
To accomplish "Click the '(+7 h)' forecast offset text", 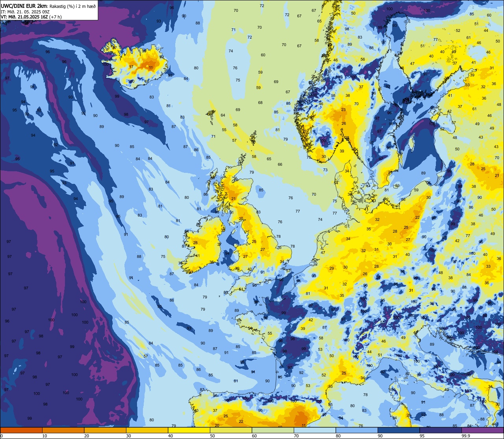I will pyautogui.click(x=56, y=17).
